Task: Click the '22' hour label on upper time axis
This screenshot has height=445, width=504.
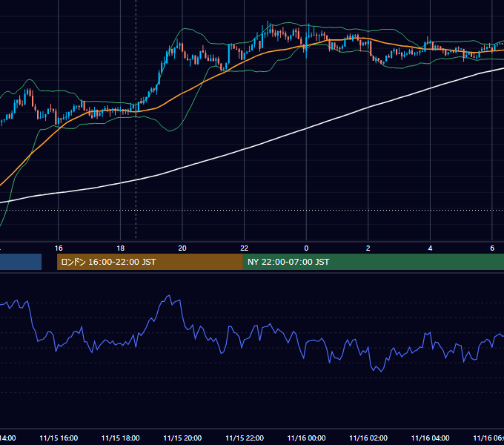Action: (245, 248)
